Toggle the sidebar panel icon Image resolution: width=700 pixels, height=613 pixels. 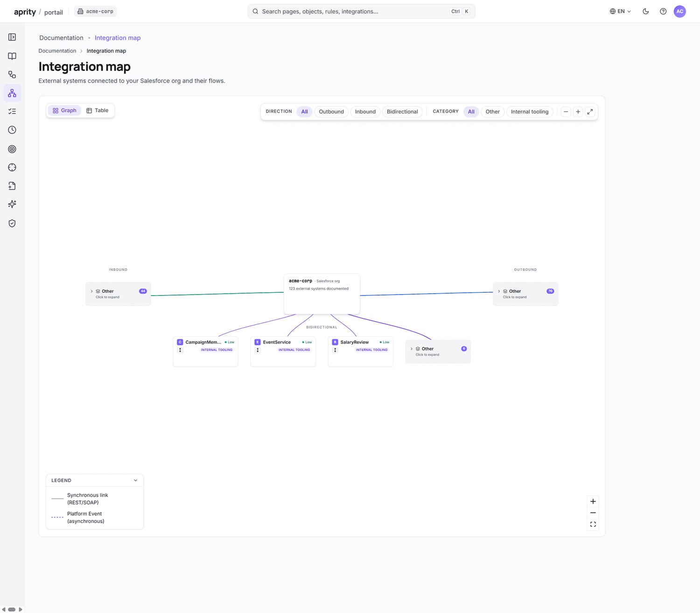tap(12, 37)
